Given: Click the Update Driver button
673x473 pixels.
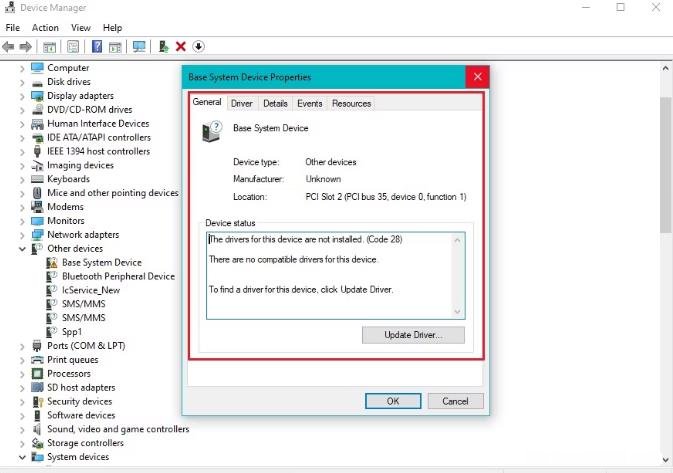Looking at the screenshot, I should click(413, 335).
